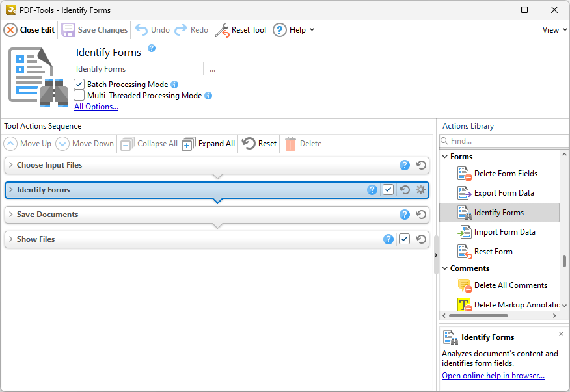The image size is (570, 392).
Task: Toggle the Show Files step enabled checkbox
Action: coord(404,239)
